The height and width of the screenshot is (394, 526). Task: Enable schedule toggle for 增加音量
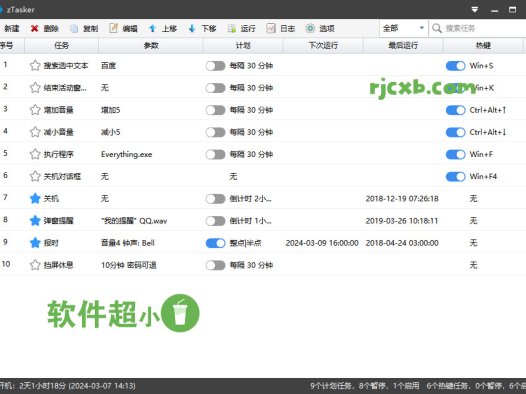215,110
